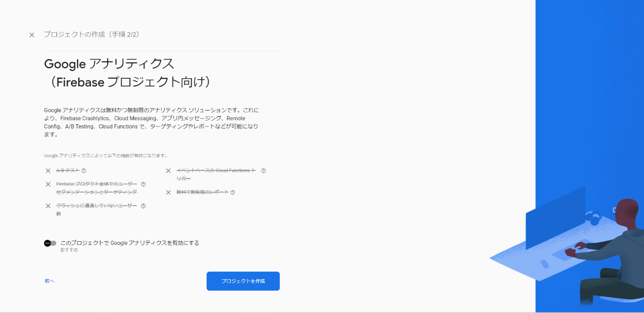
Task: Click the X icon beside 無料で無制限のレポート
Action: (x=168, y=192)
